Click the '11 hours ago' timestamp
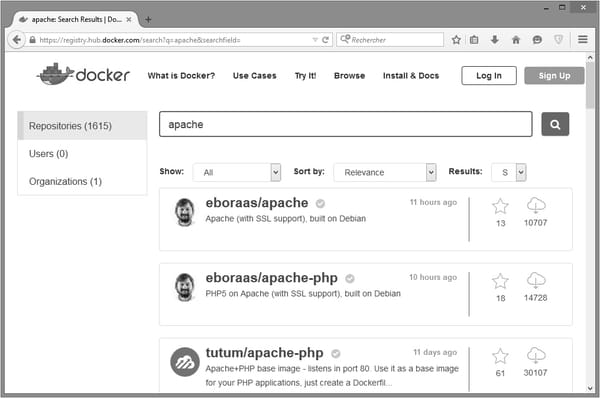Viewport: 600px width, 398px height. tap(433, 202)
